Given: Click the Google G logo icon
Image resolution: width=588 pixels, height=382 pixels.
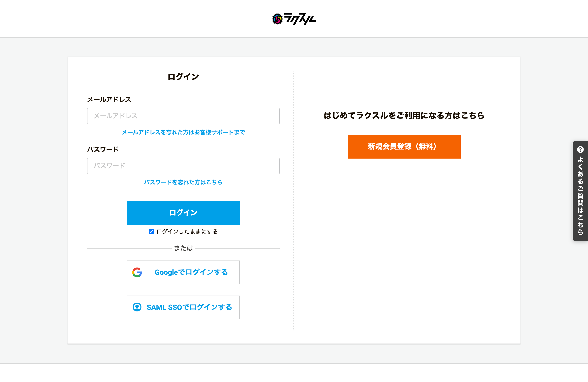Looking at the screenshot, I should tap(137, 272).
